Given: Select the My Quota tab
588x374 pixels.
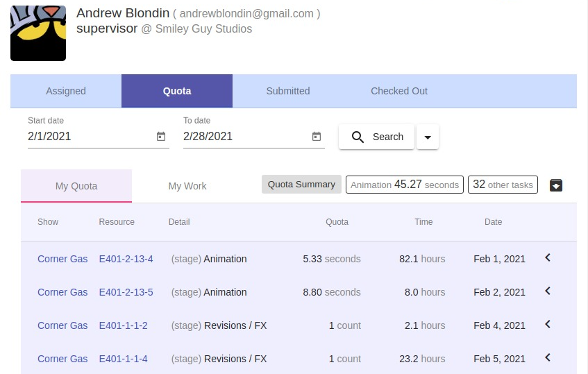Looking at the screenshot, I should 76,186.
